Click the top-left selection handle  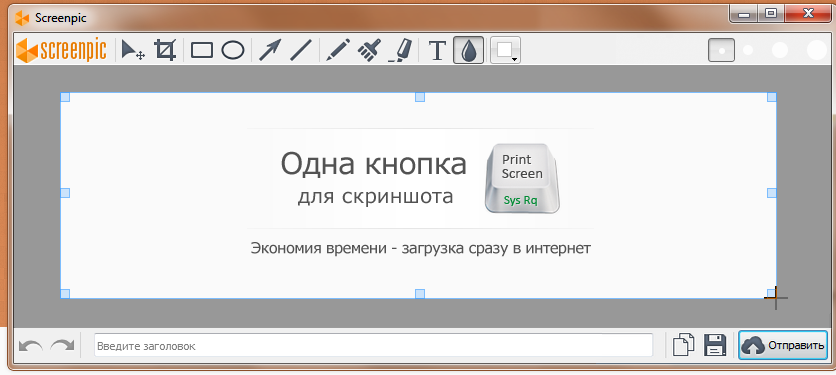click(x=65, y=97)
